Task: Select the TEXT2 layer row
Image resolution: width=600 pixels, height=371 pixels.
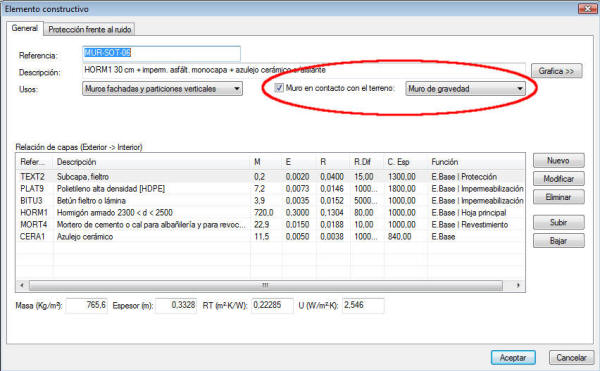Action: click(x=271, y=177)
